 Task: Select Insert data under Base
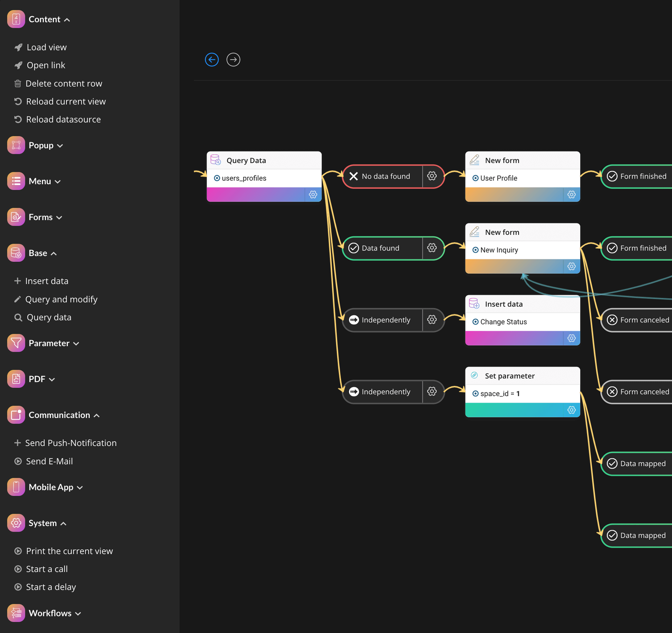[x=41, y=280]
